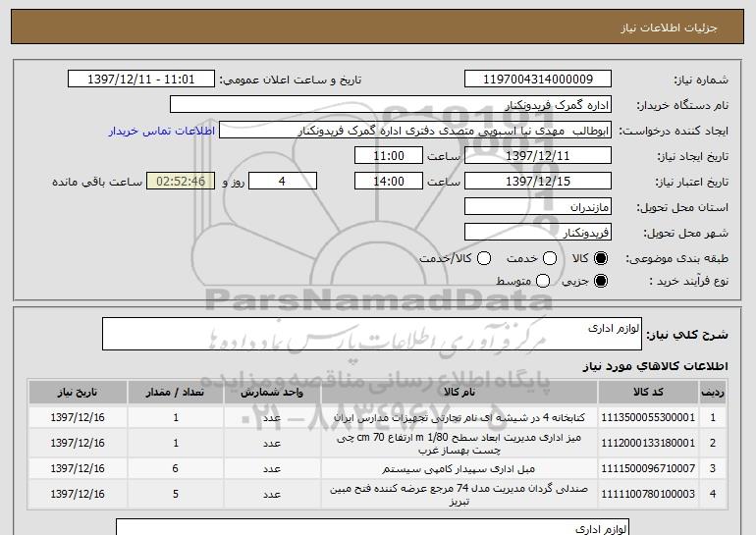This screenshot has height=535, width=756.
Task: Click the validity time field 14:00
Action: [x=389, y=182]
